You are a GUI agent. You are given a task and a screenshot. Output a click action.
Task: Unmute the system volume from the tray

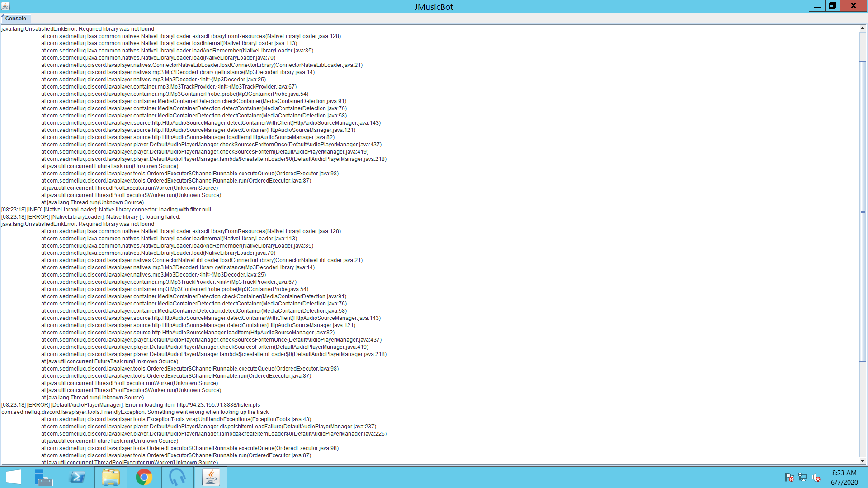click(817, 477)
